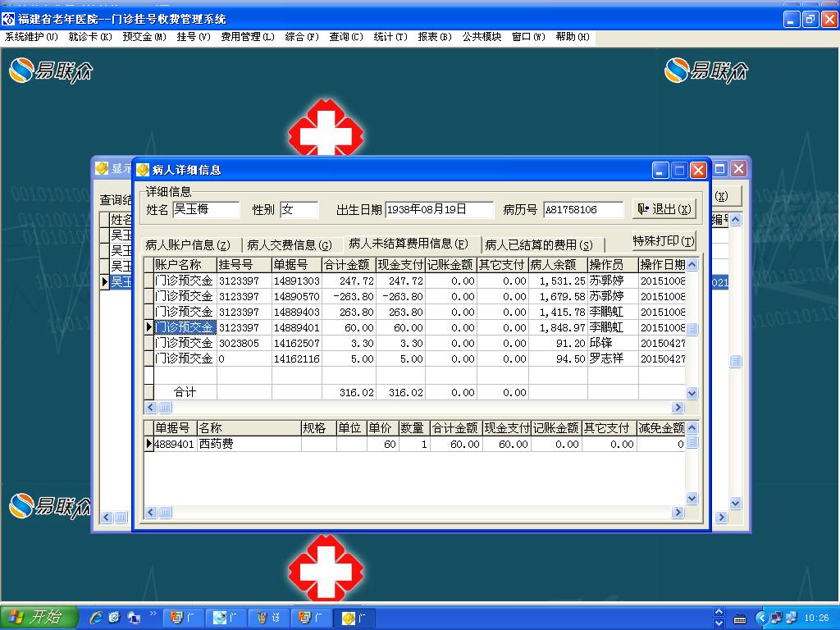
Task: Click balance cell 1,531.25
Action: click(x=558, y=281)
